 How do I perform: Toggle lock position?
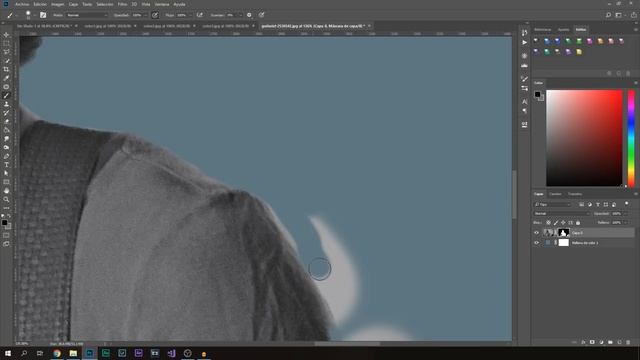(563, 223)
